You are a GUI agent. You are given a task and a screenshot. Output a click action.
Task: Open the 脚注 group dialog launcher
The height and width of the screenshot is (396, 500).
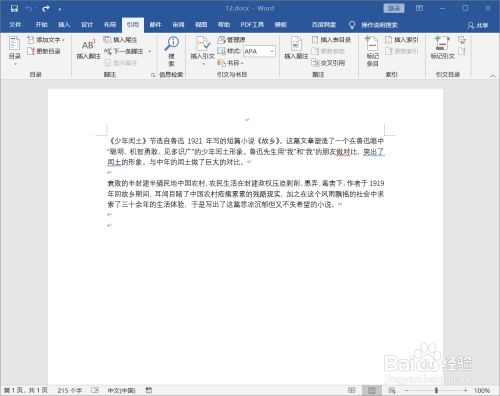(153, 75)
